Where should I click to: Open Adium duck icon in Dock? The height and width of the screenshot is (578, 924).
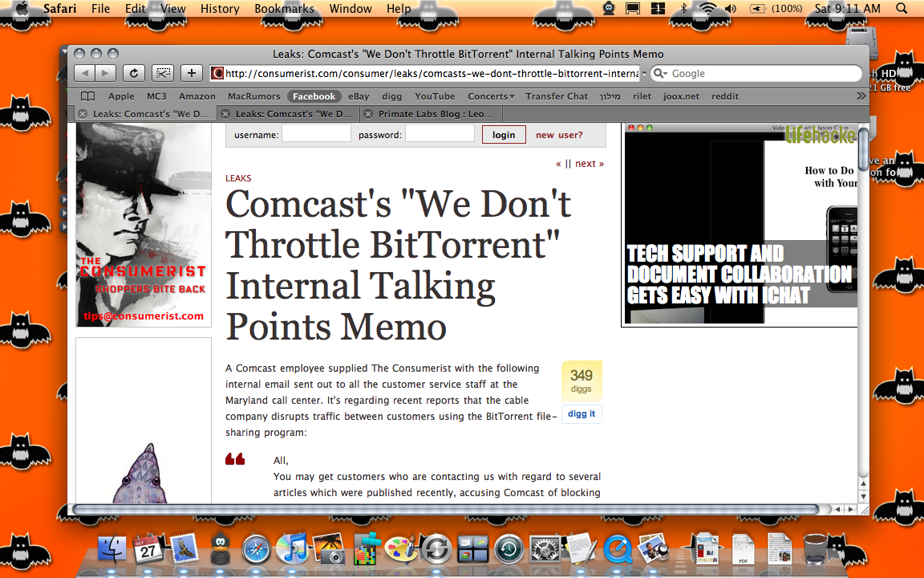(221, 549)
